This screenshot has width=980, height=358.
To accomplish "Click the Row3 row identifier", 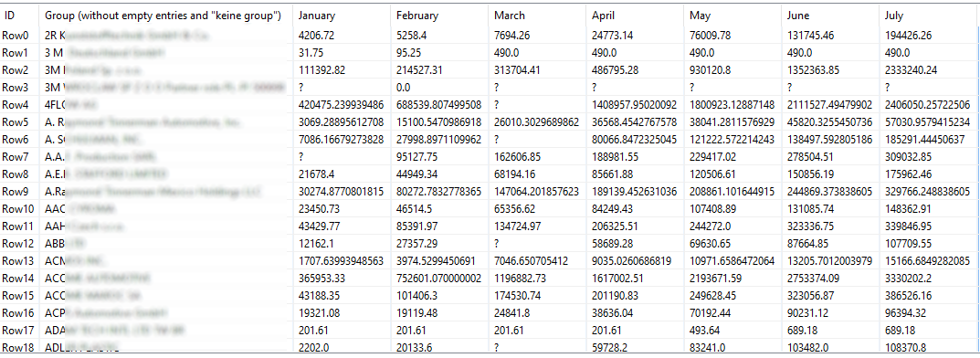I will coord(16,88).
